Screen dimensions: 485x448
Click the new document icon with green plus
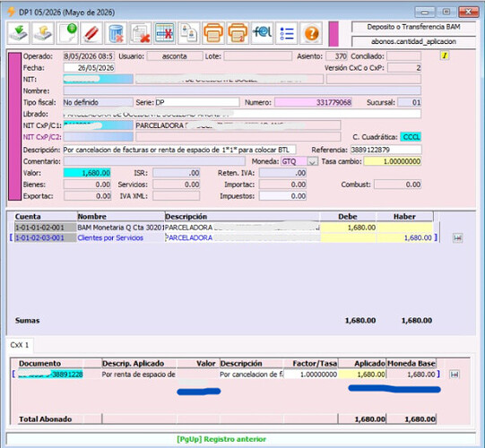[67, 32]
